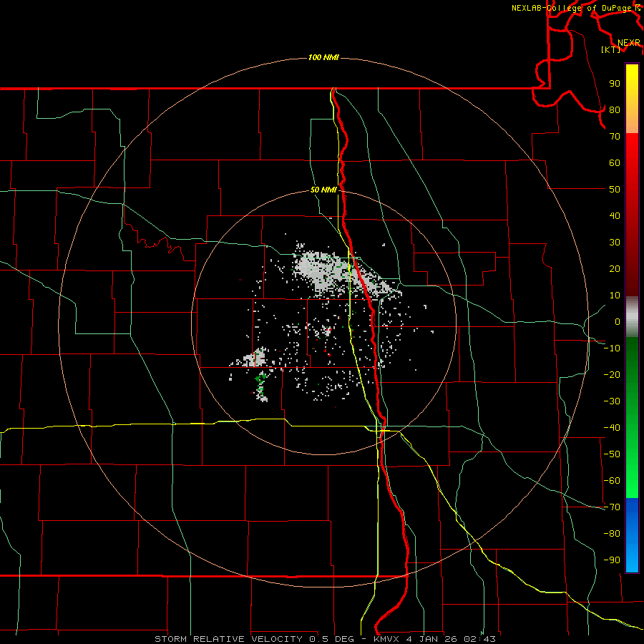The image size is (644, 644).
Task: Click the 50 NMI range ring label
Action: 323,190
